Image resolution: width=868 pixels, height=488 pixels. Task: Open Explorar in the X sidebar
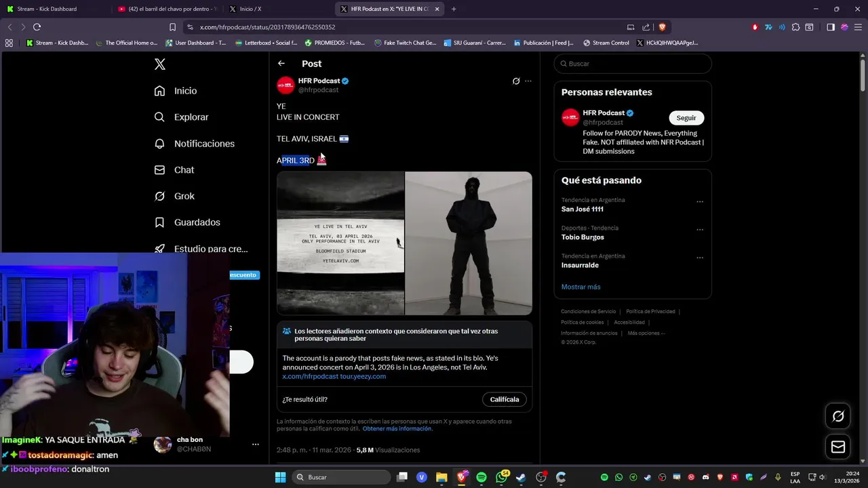click(x=181, y=117)
